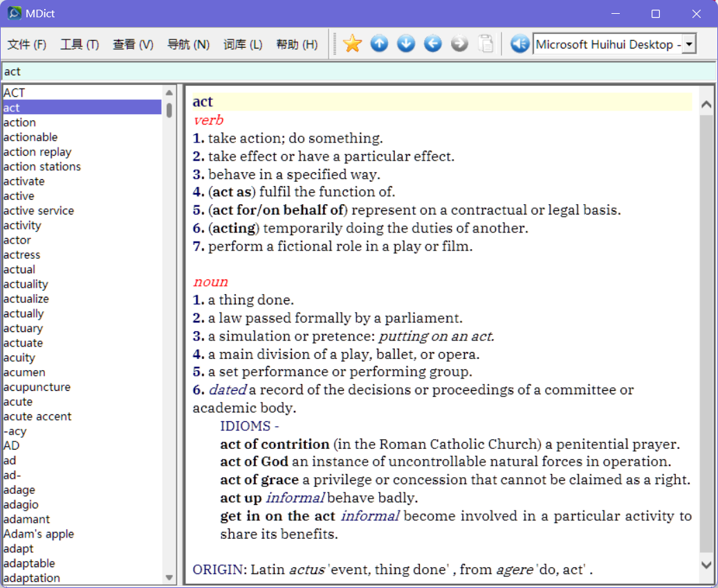The image size is (718, 588).
Task: Navigate forward with grey right arrow icon
Action: [459, 44]
